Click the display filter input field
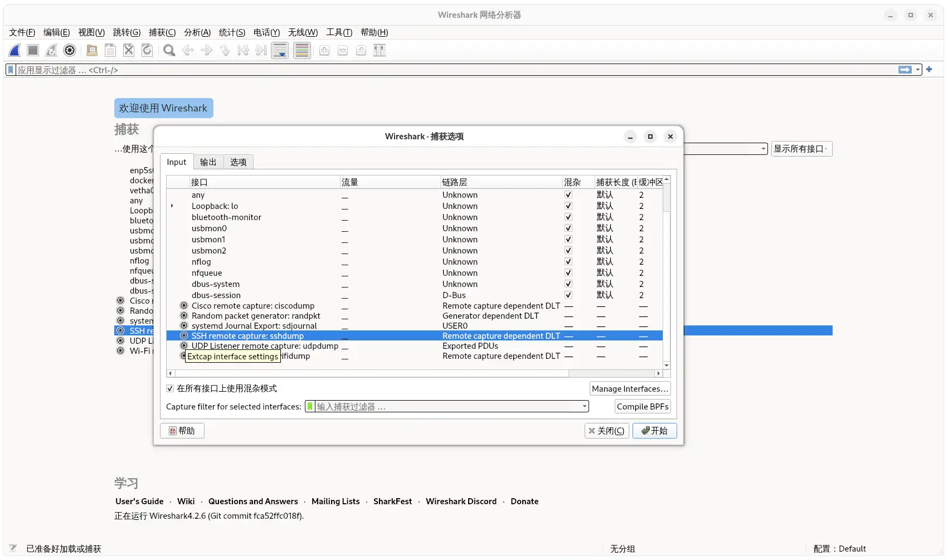The image size is (948, 560). coord(456,70)
